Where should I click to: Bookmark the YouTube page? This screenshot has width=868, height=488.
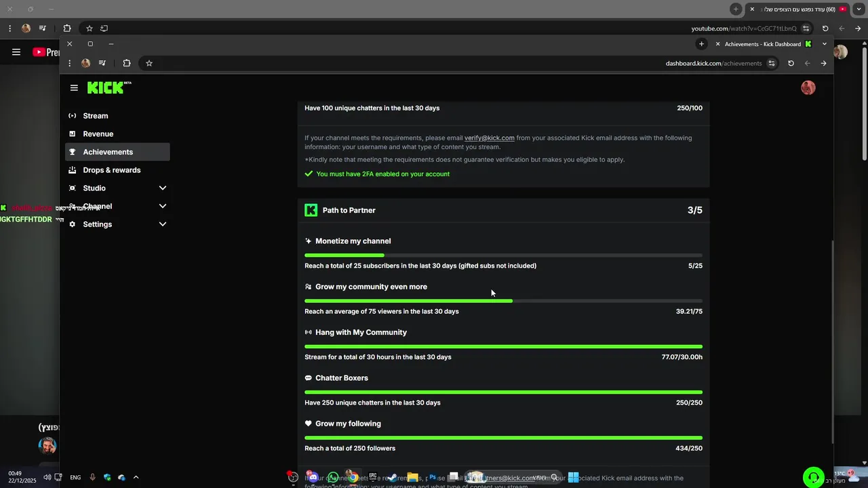[x=89, y=28]
